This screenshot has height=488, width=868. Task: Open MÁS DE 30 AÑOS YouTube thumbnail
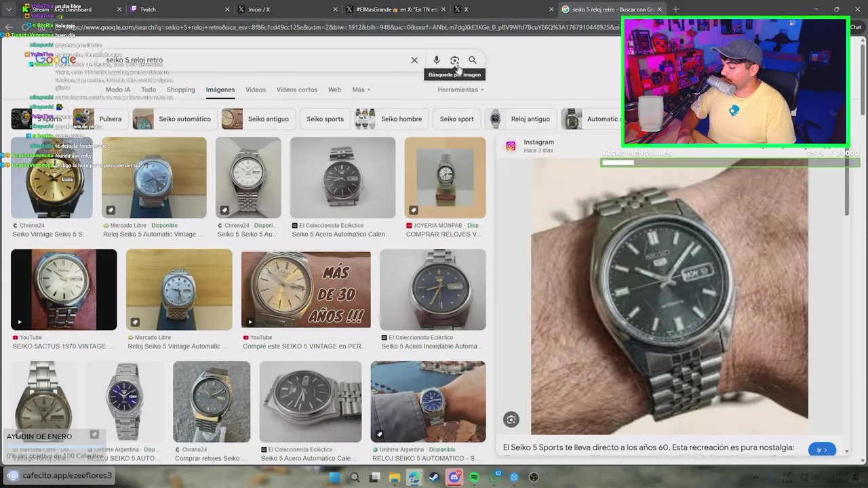tap(306, 289)
